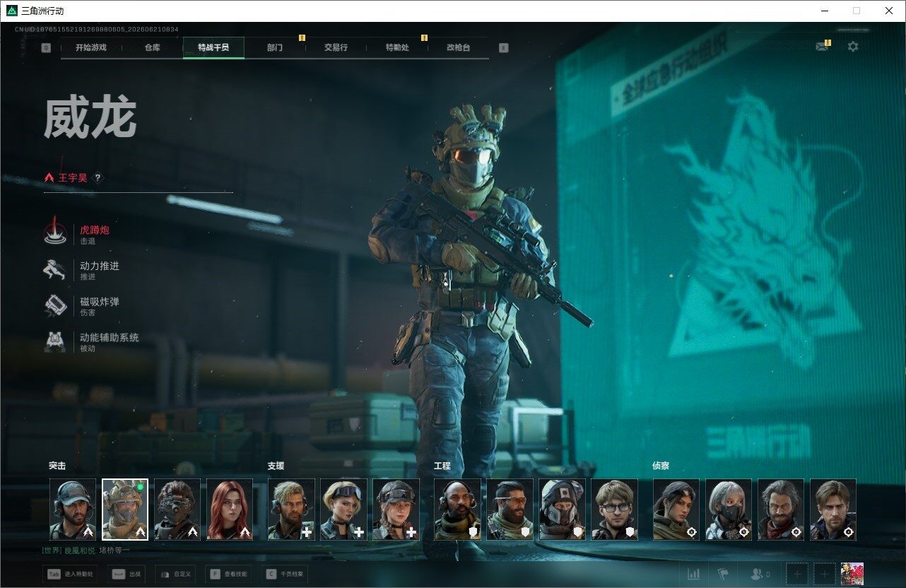Open the settings gear icon
The image size is (906, 588).
pyautogui.click(x=853, y=47)
